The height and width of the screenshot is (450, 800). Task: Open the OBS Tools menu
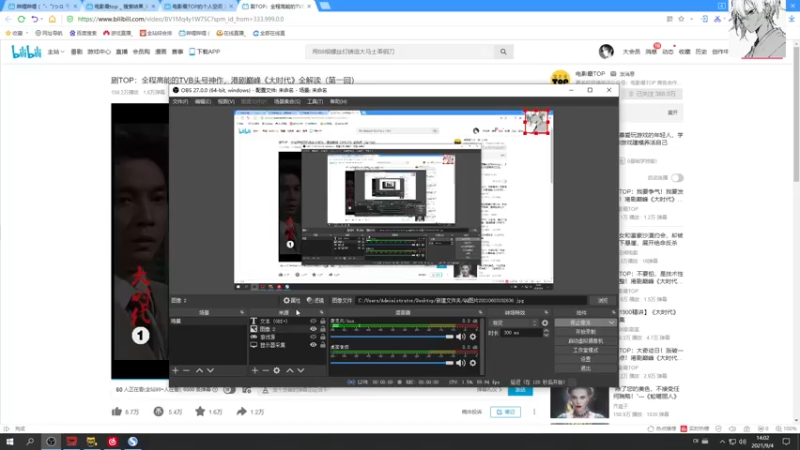pyautogui.click(x=315, y=102)
